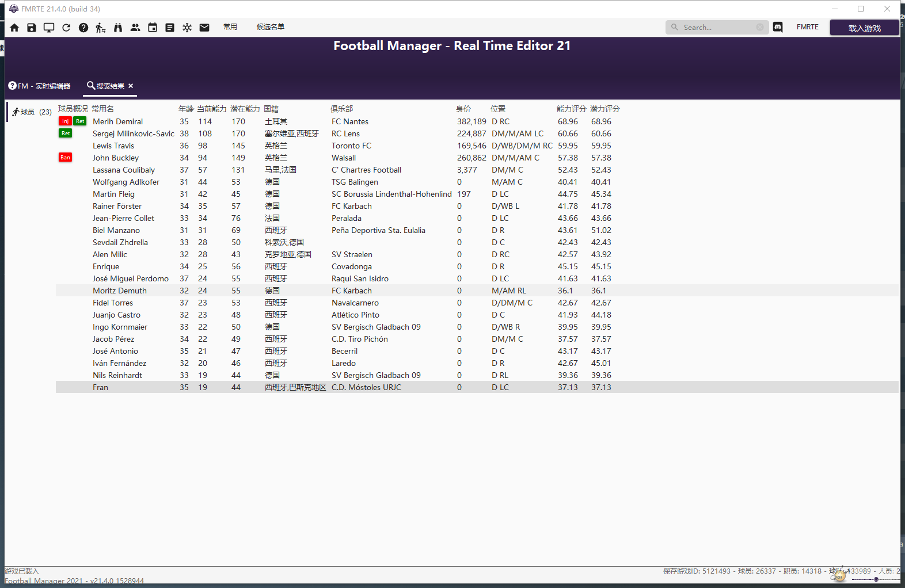Screen dimensions: 905x588
Task: Click club SV Straelen in Alen Milic row
Action: pos(352,254)
